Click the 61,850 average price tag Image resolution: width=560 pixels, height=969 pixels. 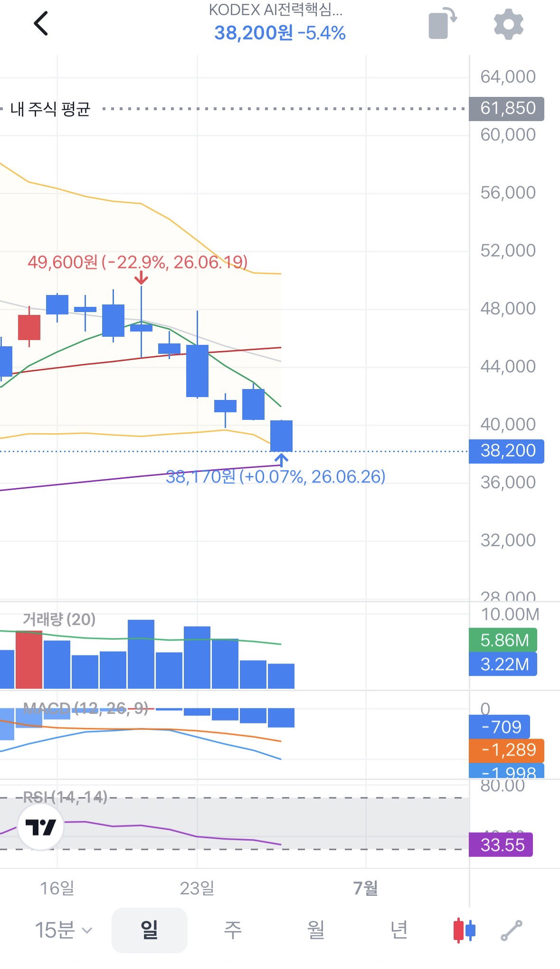[x=506, y=109]
